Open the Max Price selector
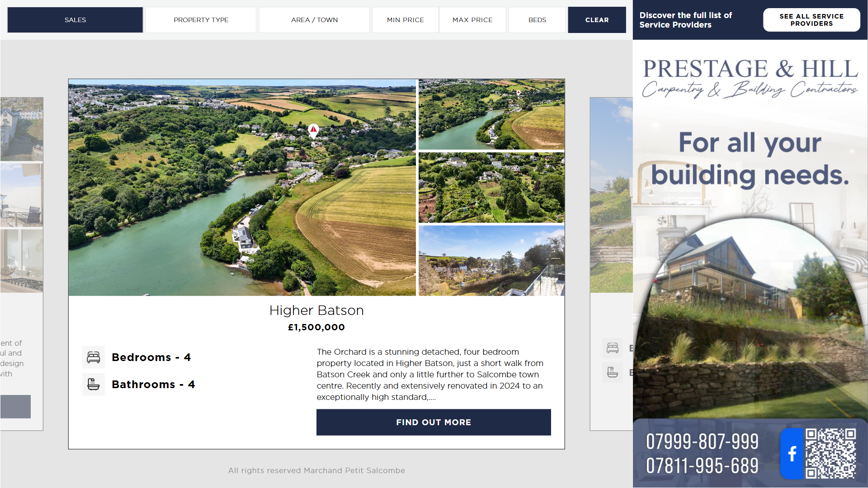The width and height of the screenshot is (868, 488). click(x=472, y=20)
